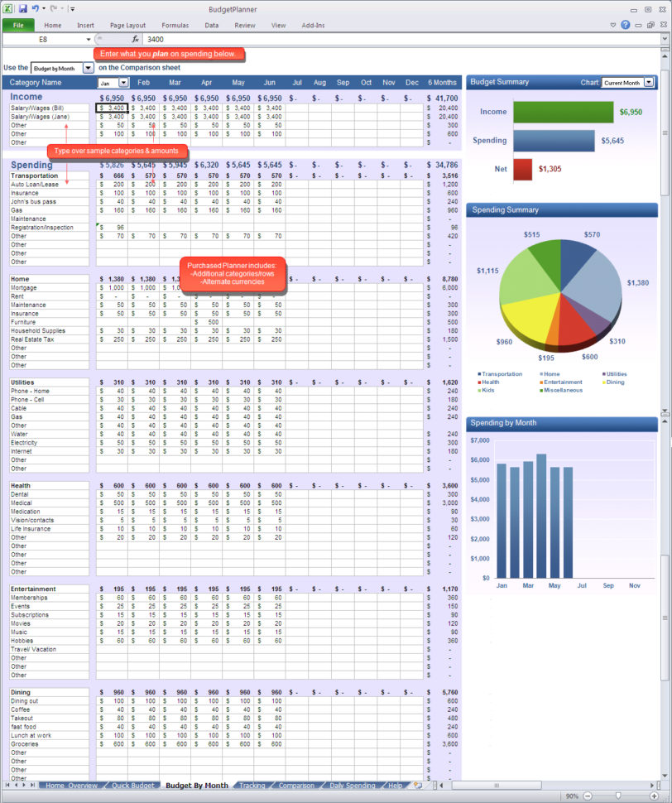Click the Help question mark icon
Viewport: 672px width, 803px height.
pyautogui.click(x=625, y=25)
